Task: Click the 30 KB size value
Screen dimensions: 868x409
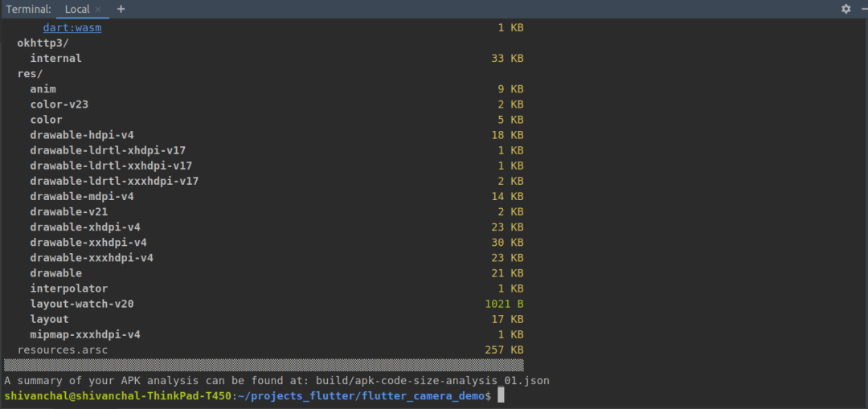Action: pos(508,243)
